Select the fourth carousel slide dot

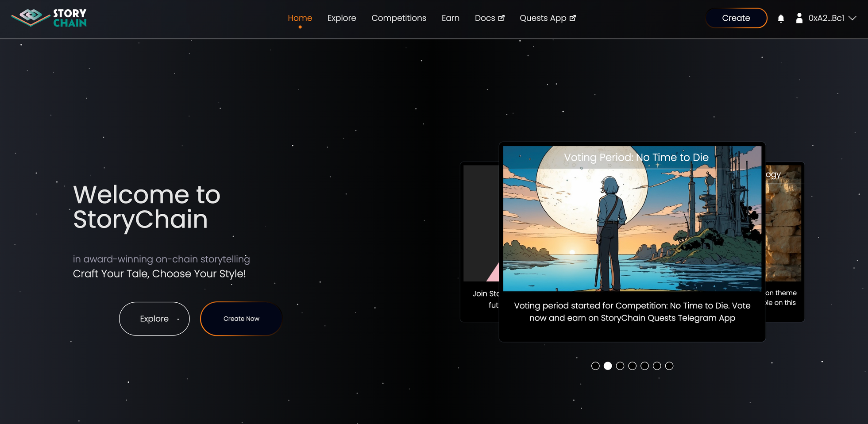[x=633, y=366]
